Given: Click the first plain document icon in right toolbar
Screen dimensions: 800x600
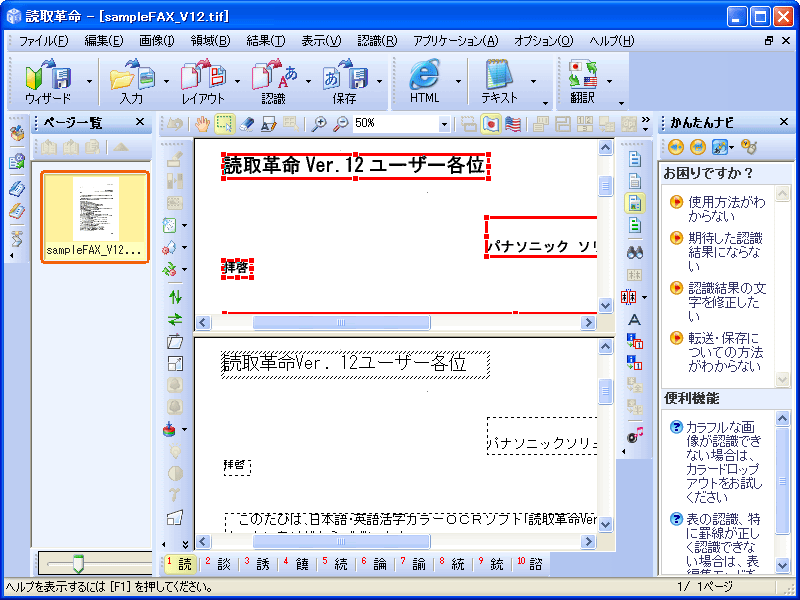Looking at the screenshot, I should pos(635,159).
